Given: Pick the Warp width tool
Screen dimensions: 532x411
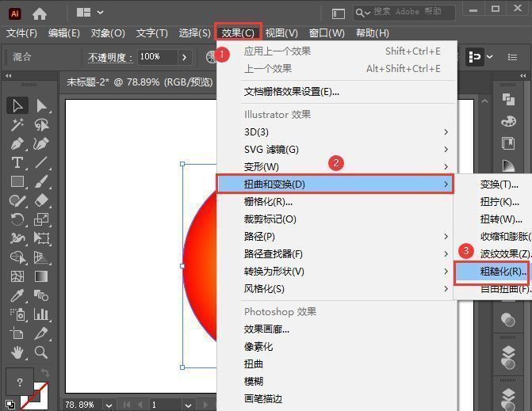Looking at the screenshot, I should pos(17,238).
